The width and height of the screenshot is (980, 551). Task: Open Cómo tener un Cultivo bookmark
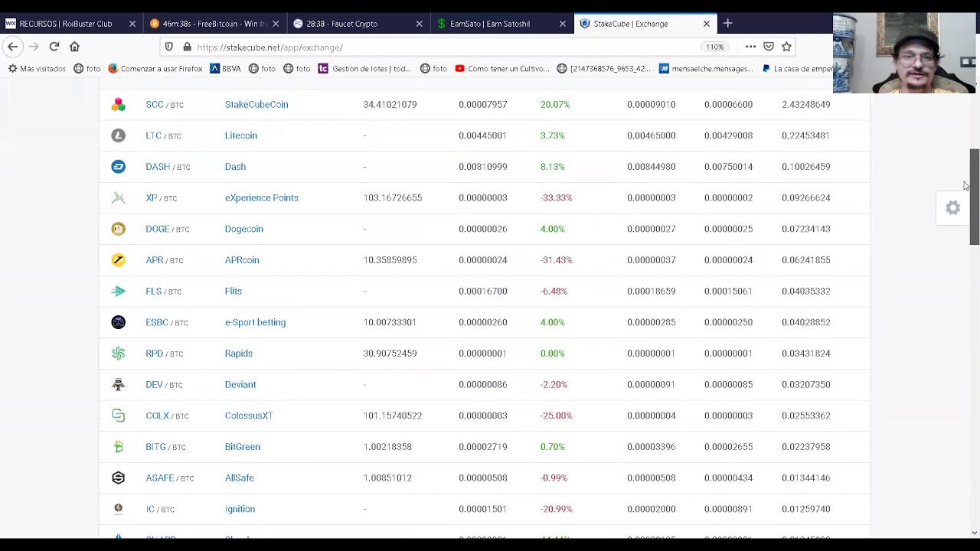click(502, 69)
